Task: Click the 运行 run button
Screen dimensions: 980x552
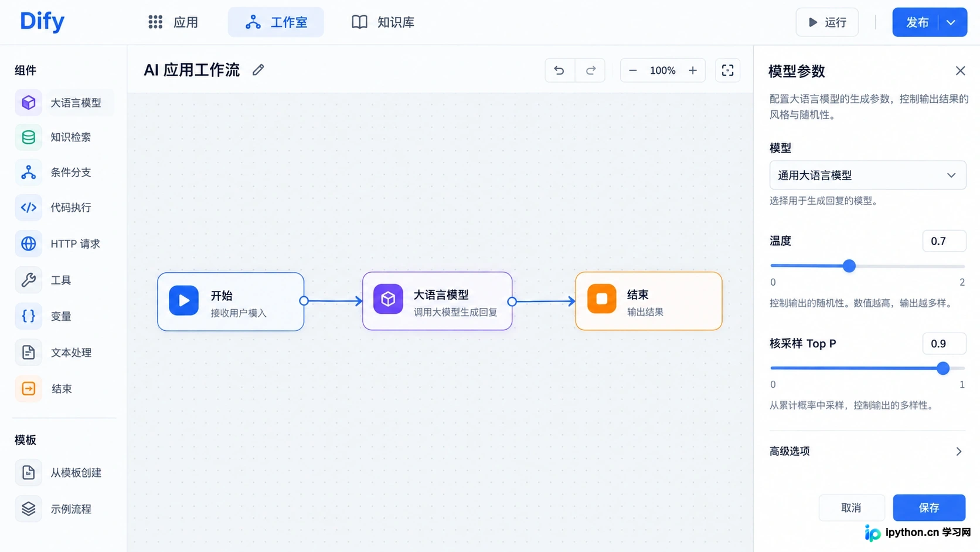Action: [827, 22]
